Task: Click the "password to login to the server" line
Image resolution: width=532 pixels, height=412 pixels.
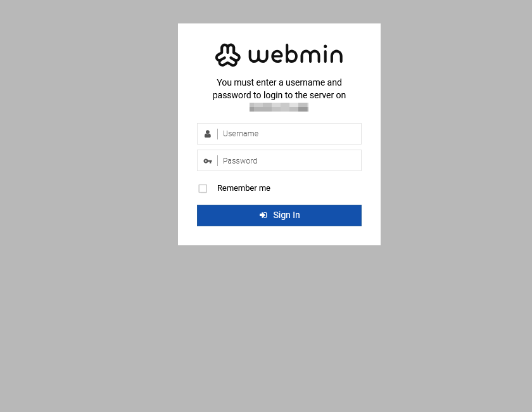Action: coord(279,95)
